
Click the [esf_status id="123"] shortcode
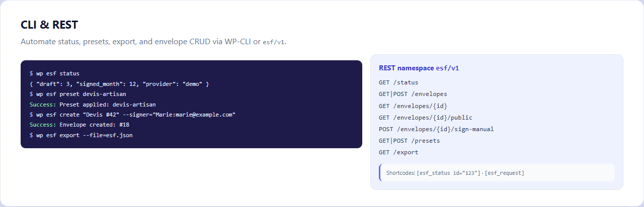coord(449,173)
